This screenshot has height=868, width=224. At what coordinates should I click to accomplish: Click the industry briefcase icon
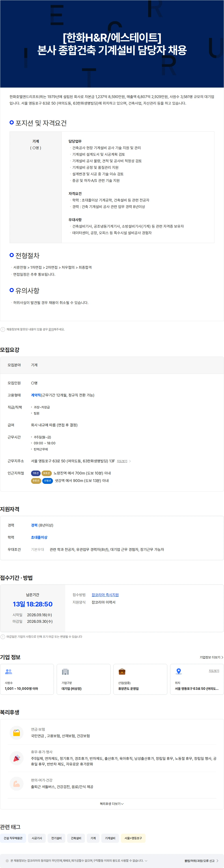coord(122,672)
